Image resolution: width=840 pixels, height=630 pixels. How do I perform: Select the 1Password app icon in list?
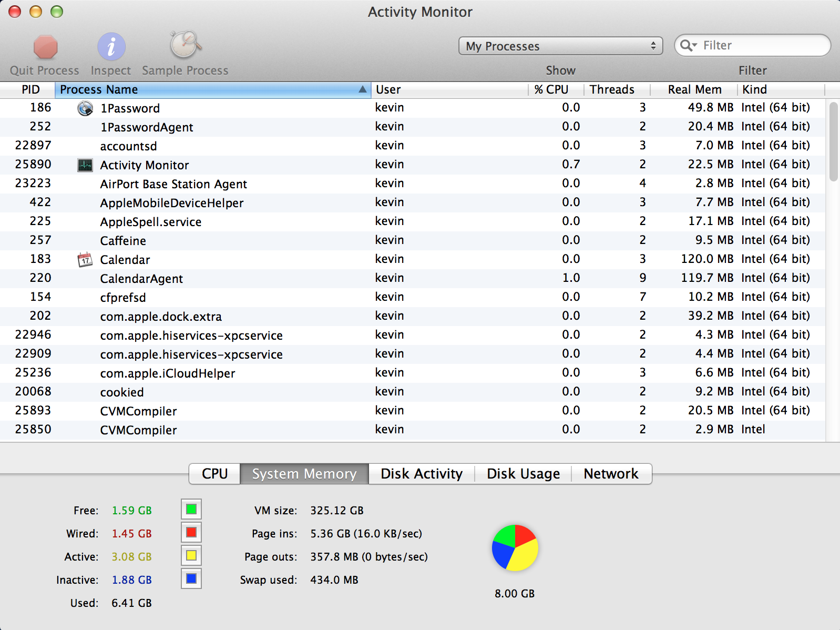(85, 108)
